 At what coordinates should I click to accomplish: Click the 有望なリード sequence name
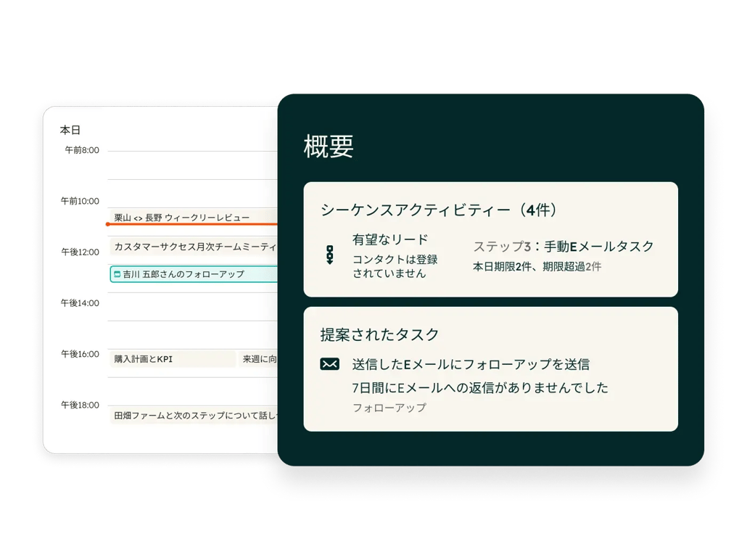[x=390, y=239]
